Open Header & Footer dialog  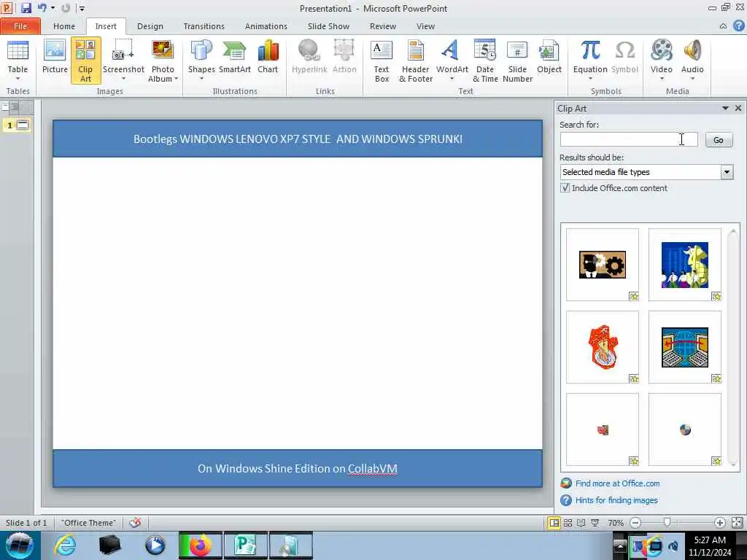415,61
